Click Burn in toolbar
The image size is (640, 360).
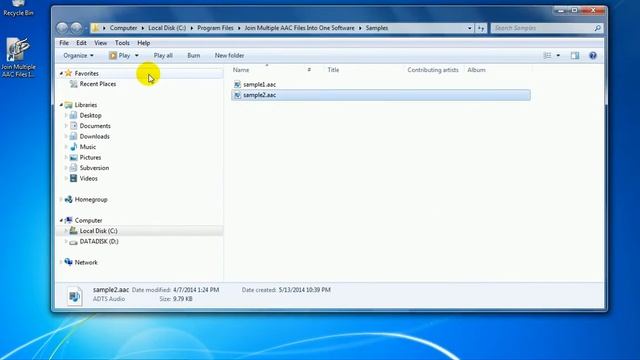click(x=193, y=56)
